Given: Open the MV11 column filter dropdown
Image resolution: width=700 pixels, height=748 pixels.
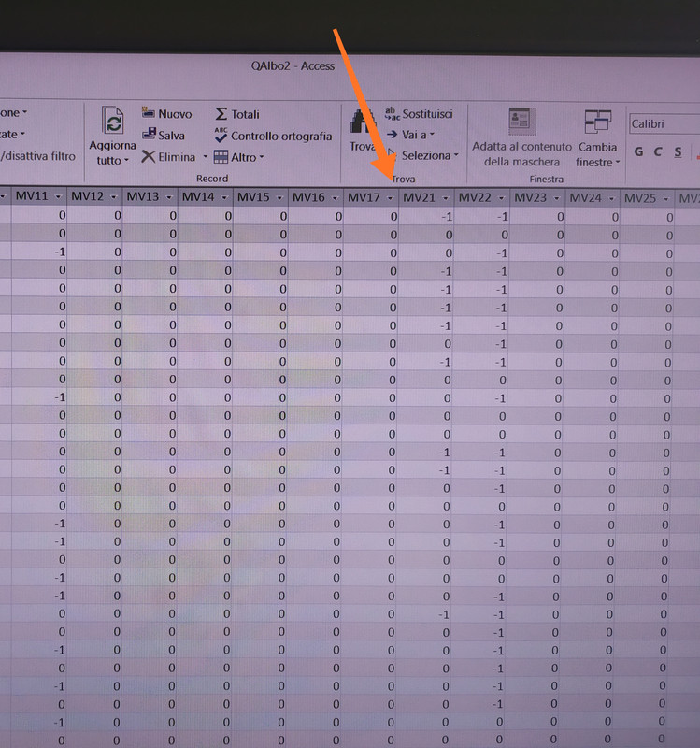Looking at the screenshot, I should click(x=58, y=196).
